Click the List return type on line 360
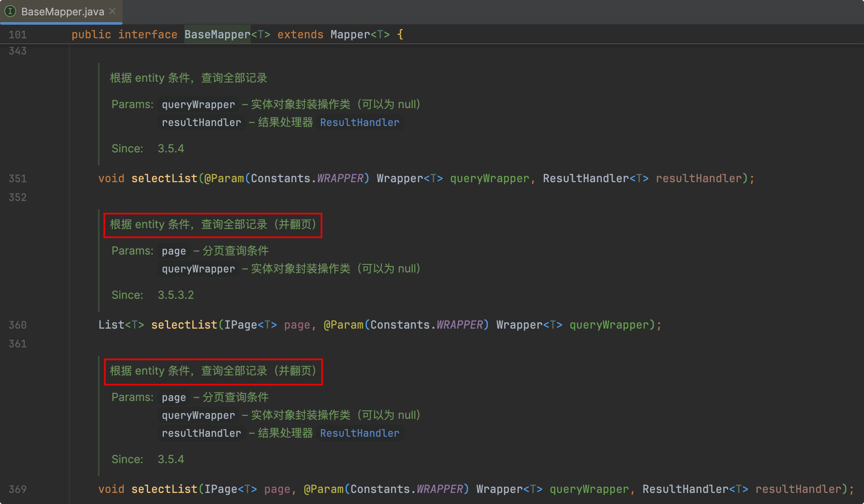The image size is (864, 504). pos(111,325)
